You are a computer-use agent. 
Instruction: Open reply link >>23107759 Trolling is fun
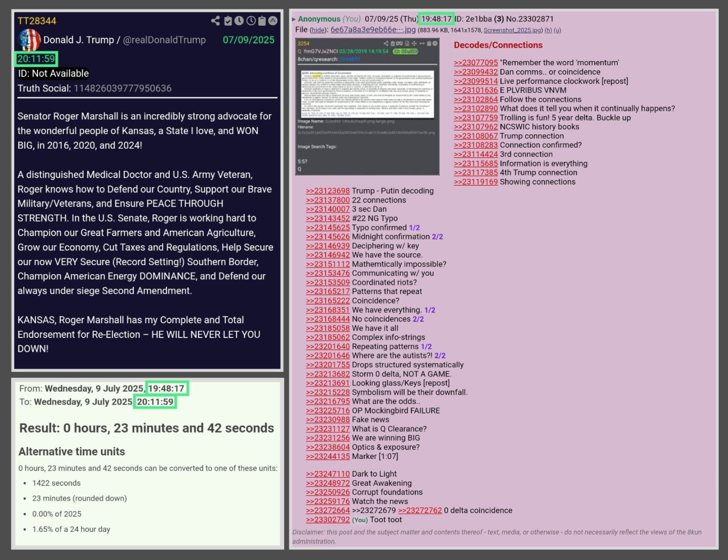476,118
